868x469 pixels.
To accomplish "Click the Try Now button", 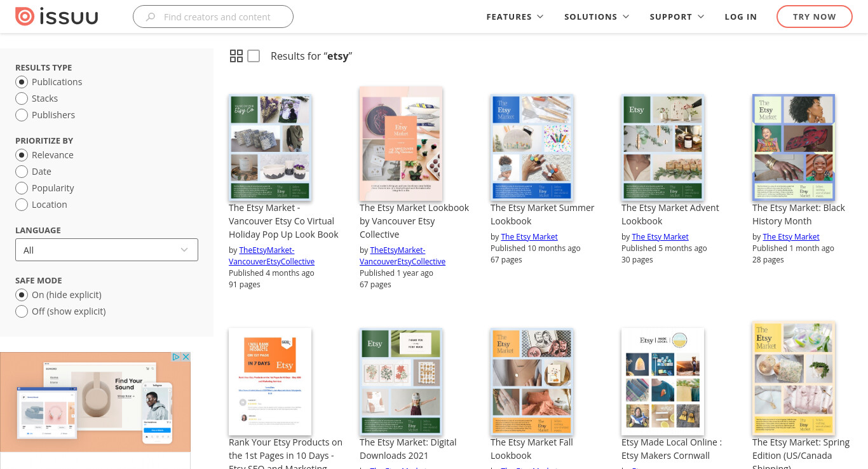I will coord(815,17).
